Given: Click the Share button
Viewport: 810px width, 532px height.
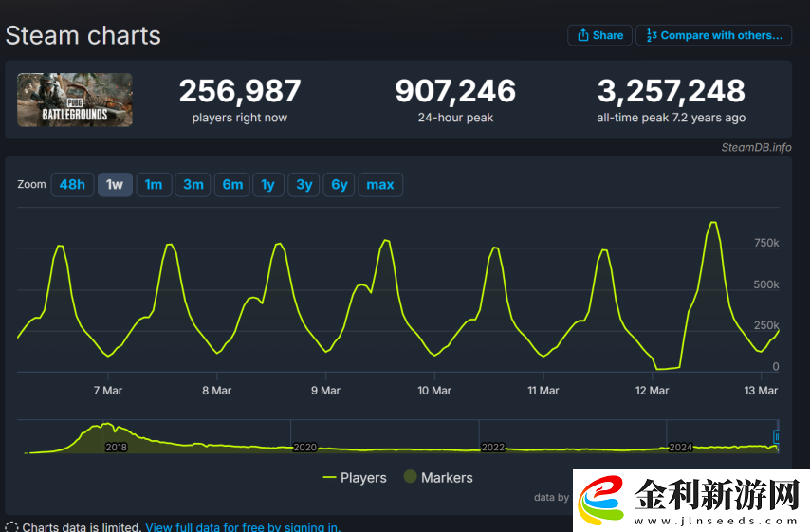Looking at the screenshot, I should [599, 35].
